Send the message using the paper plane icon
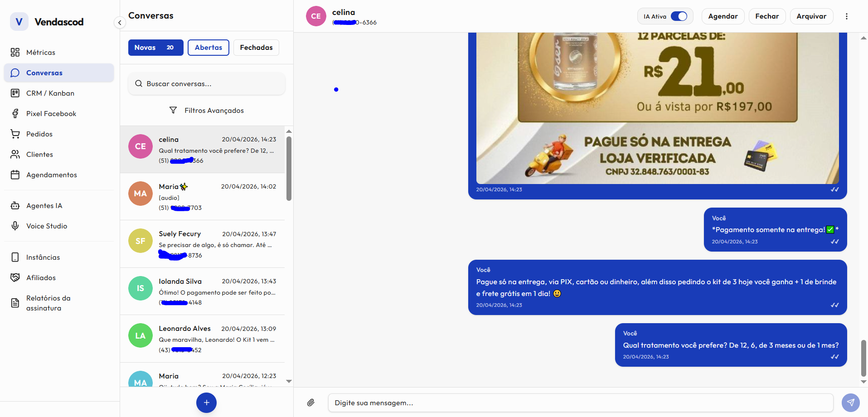The width and height of the screenshot is (868, 417). tap(850, 402)
